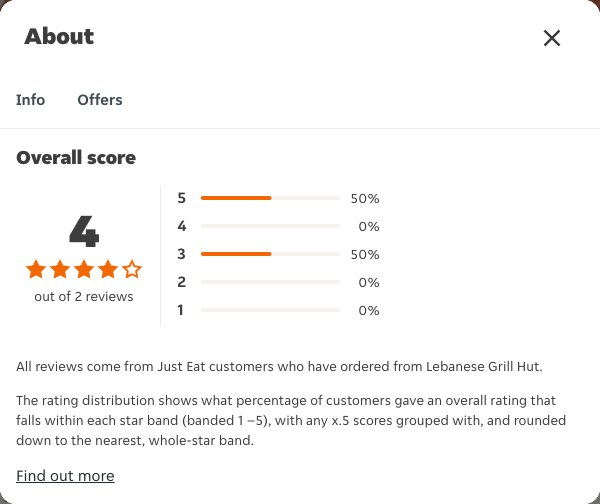
Task: Click the 4-star rating progress bar
Action: tap(271, 226)
